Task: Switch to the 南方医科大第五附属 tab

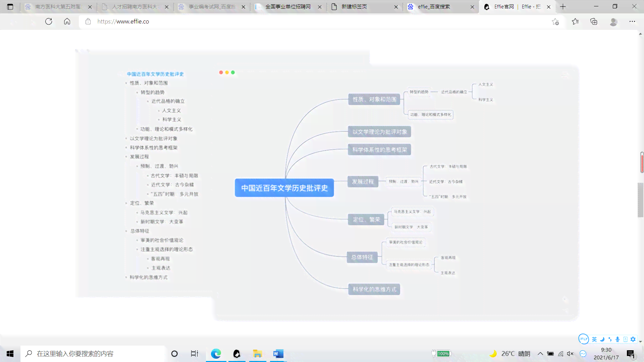Action: tap(58, 7)
